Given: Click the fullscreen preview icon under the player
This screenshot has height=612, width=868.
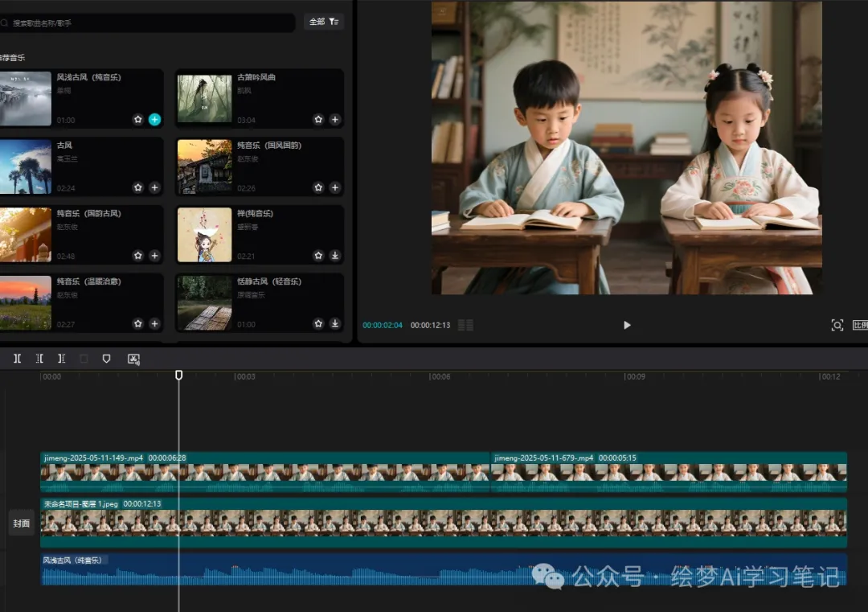Looking at the screenshot, I should pyautogui.click(x=837, y=325).
